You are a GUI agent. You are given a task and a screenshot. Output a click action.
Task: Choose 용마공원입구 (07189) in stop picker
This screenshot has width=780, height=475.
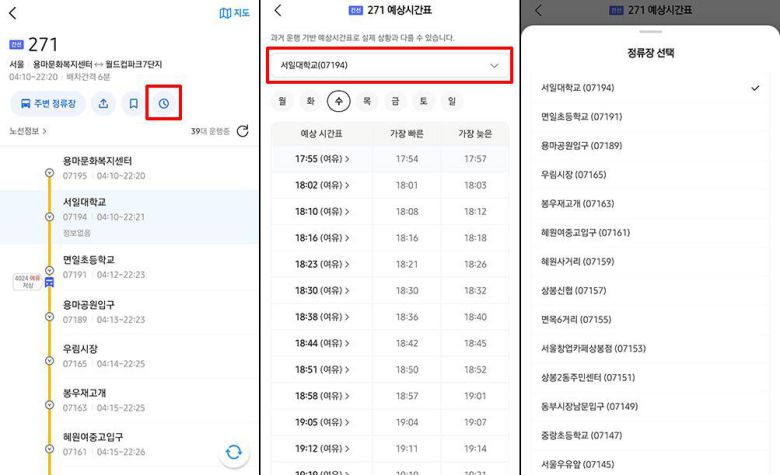pyautogui.click(x=651, y=145)
